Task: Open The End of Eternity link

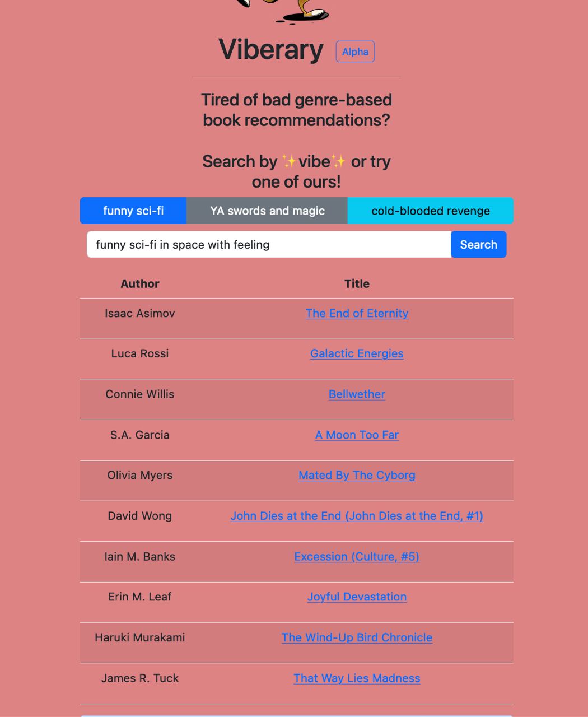Action: (x=357, y=313)
